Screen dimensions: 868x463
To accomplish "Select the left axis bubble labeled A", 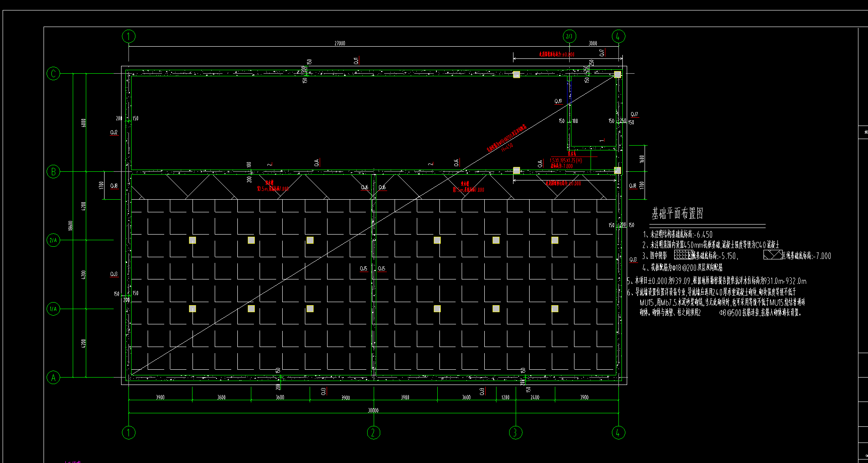I will click(53, 378).
